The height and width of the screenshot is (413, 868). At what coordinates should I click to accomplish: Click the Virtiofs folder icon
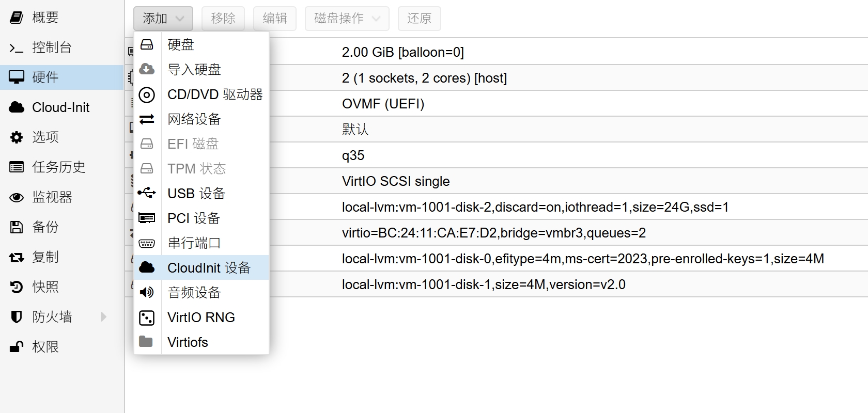[147, 342]
